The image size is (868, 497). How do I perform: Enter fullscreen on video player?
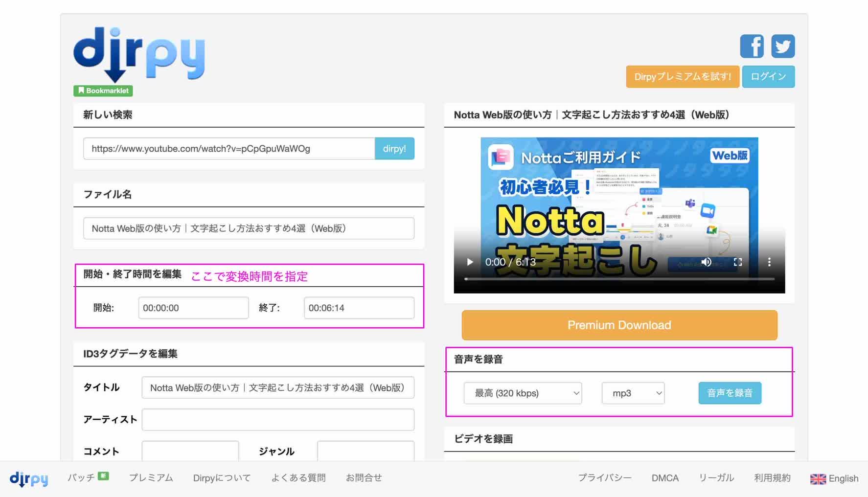point(737,262)
